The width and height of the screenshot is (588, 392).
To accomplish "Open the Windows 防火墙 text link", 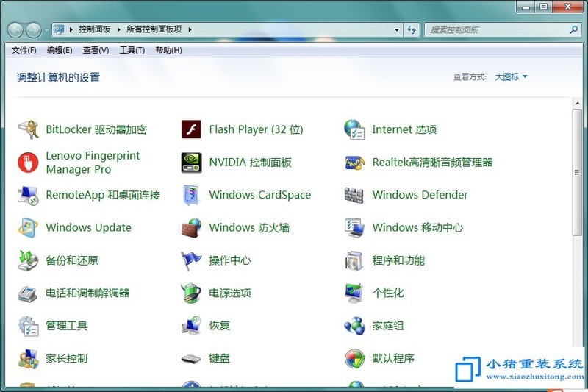I will pos(249,228).
